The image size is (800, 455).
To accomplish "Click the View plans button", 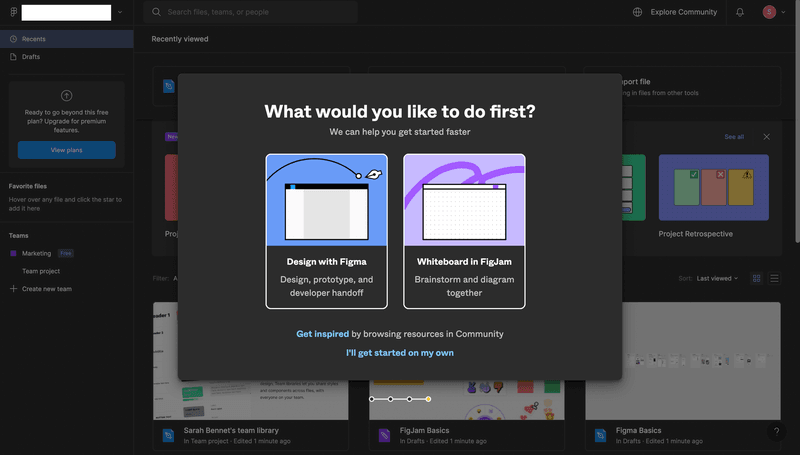I will coord(66,150).
